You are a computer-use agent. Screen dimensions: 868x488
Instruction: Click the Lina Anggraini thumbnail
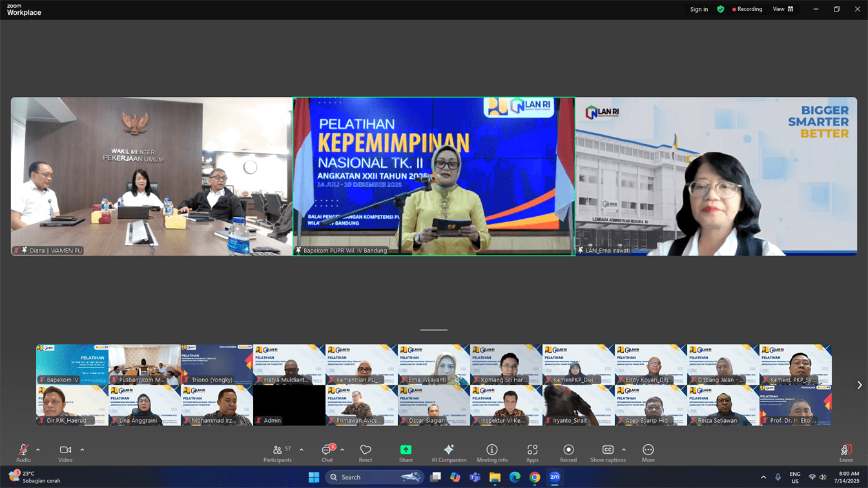pyautogui.click(x=145, y=405)
